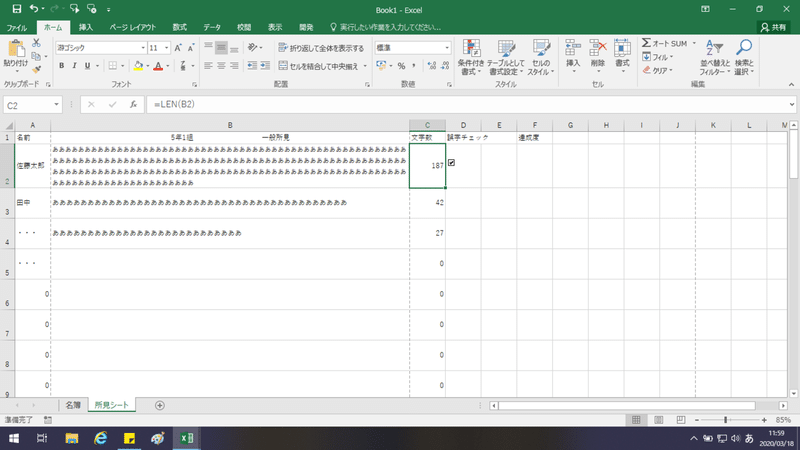Toggle middle vertical alignment
Image resolution: width=800 pixels, height=450 pixels.
[221, 48]
